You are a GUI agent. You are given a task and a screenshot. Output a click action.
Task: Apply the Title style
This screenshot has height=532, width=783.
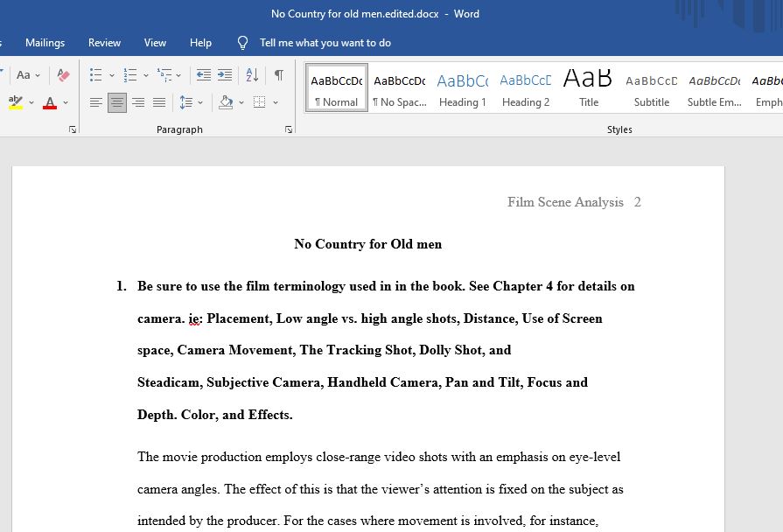[588, 87]
